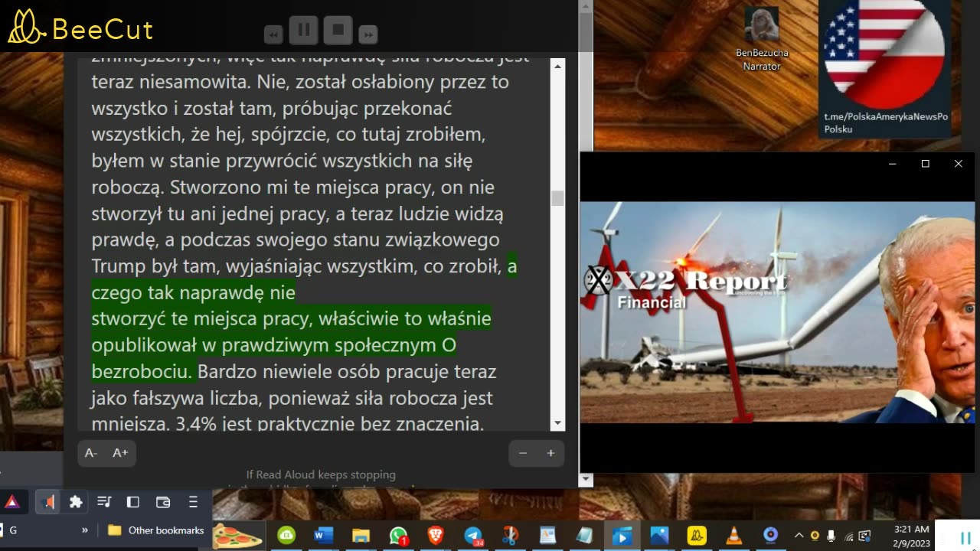The width and height of the screenshot is (980, 551).
Task: Open the green circle app in the taskbar
Action: (286, 536)
